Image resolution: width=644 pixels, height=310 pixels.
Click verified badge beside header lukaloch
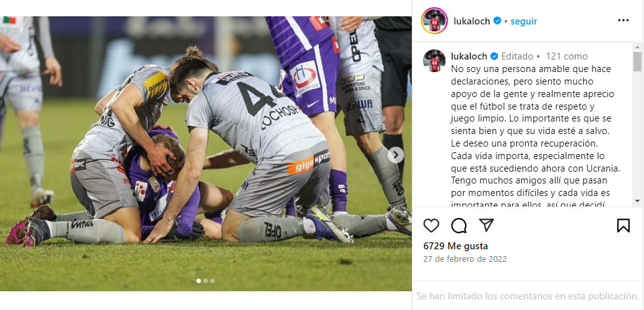click(x=497, y=21)
